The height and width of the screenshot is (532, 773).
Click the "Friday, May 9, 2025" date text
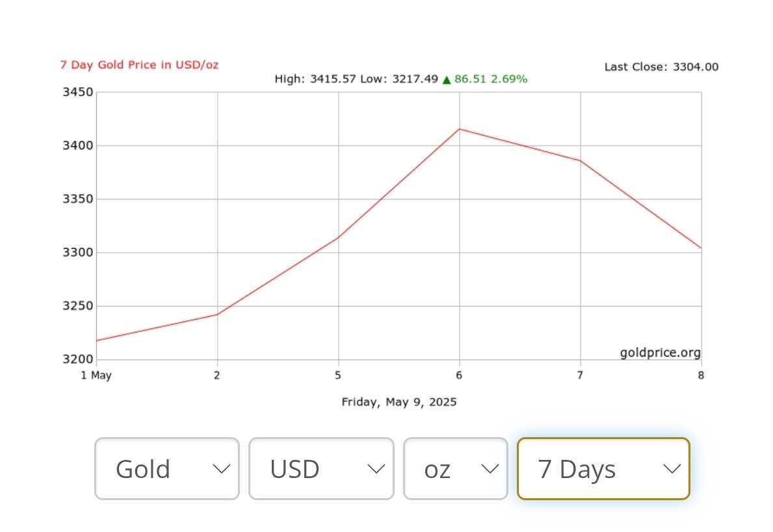399,402
